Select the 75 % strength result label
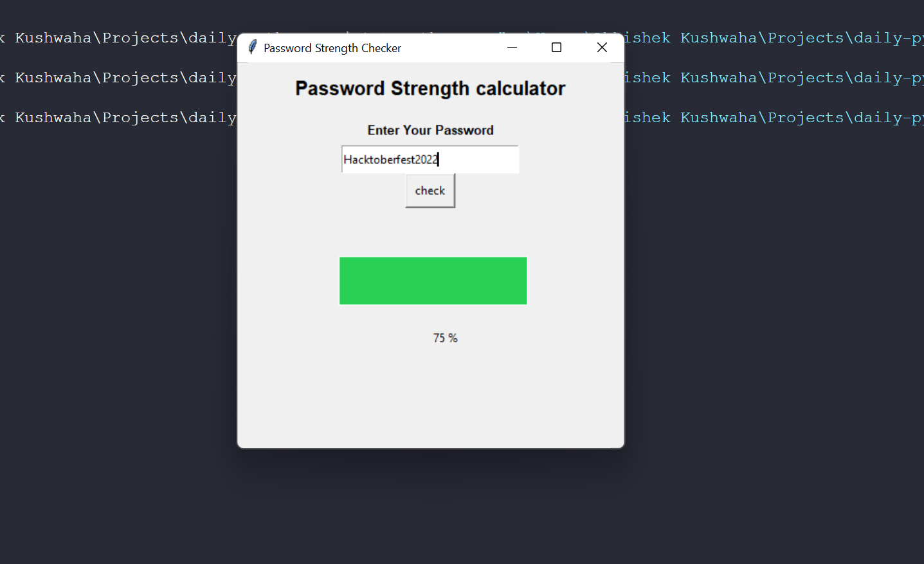 (445, 338)
